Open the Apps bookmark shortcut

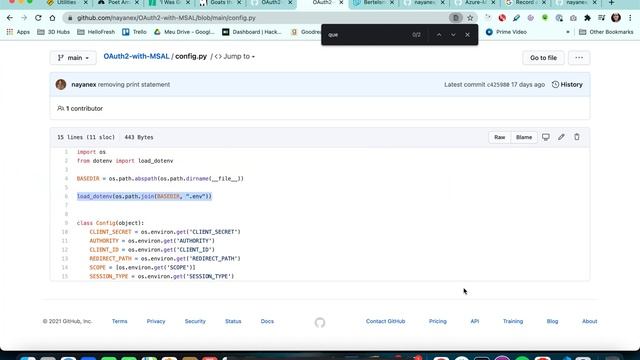(18, 32)
